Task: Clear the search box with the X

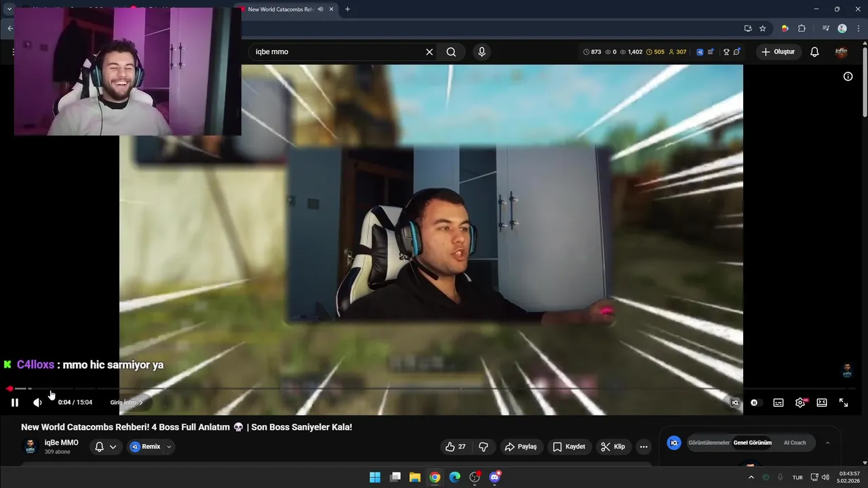Action: tap(429, 52)
